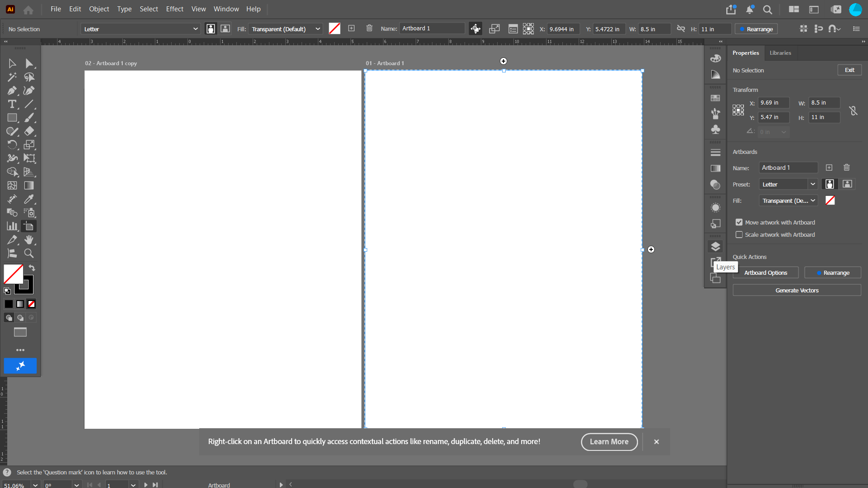Pick the Line Segment tool

(x=29, y=104)
